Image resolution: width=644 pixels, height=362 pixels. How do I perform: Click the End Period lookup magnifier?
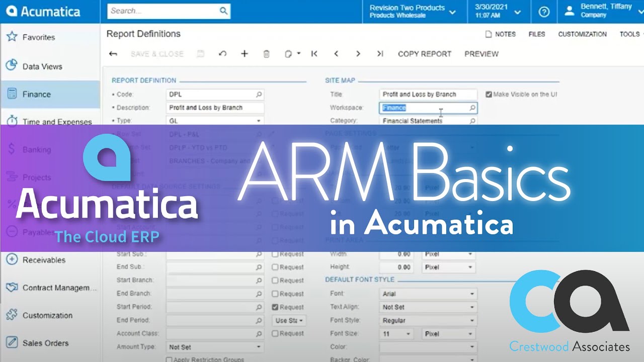click(259, 320)
